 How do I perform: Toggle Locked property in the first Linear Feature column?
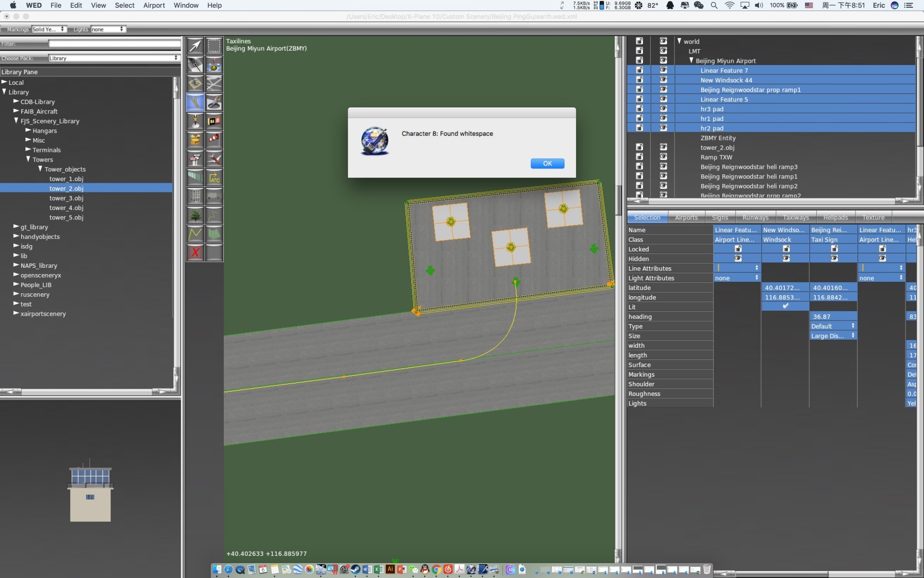(x=738, y=249)
